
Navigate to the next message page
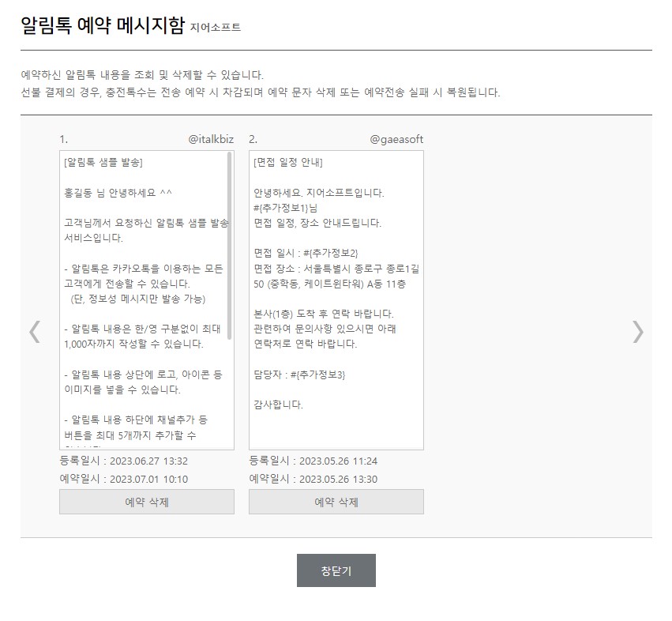(x=638, y=332)
